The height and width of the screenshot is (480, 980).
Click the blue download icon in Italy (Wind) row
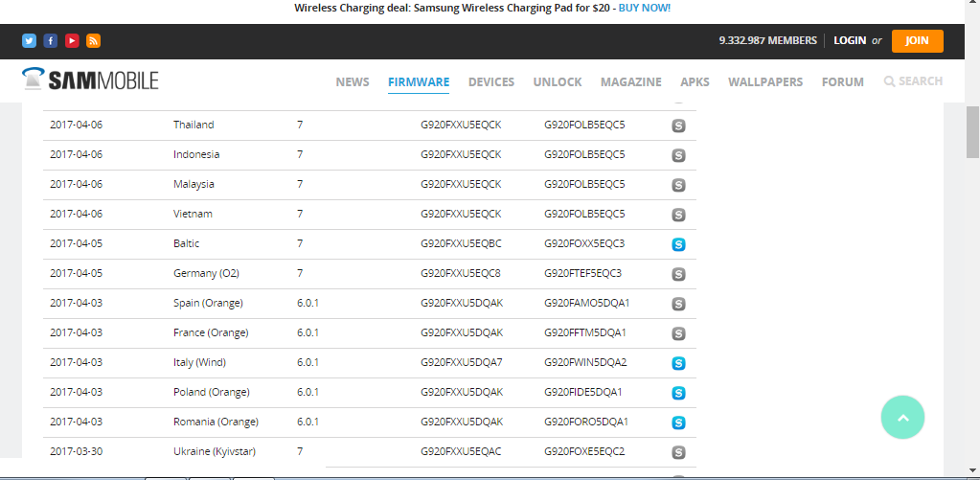point(678,363)
